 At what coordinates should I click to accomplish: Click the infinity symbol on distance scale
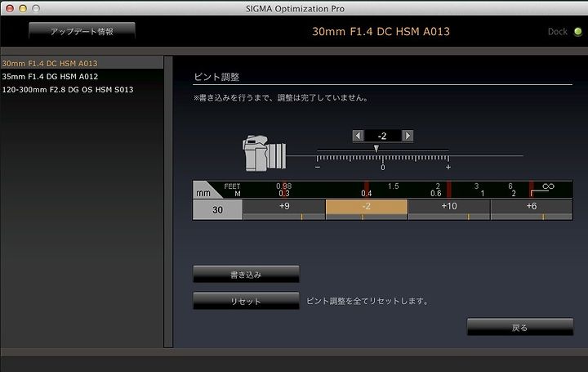[548, 186]
